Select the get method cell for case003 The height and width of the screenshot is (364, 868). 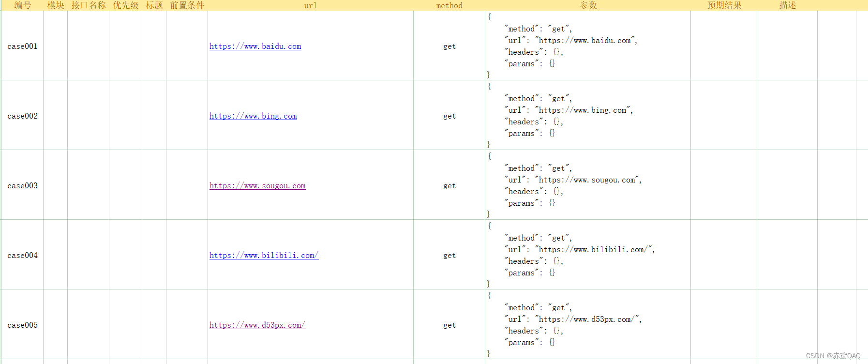pyautogui.click(x=449, y=185)
